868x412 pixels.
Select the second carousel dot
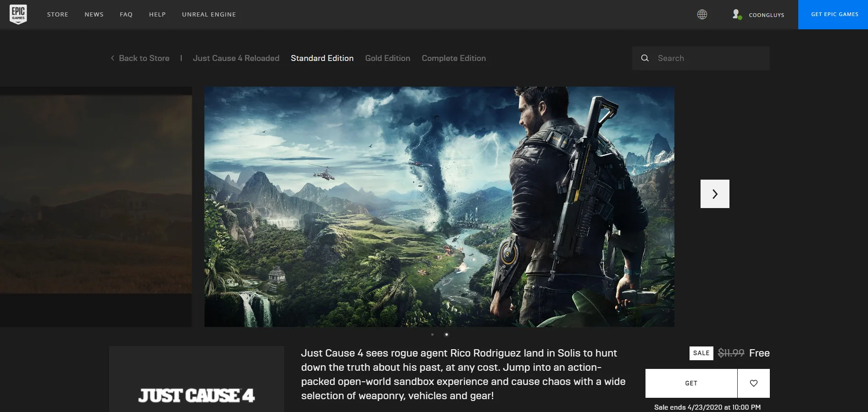click(x=446, y=335)
